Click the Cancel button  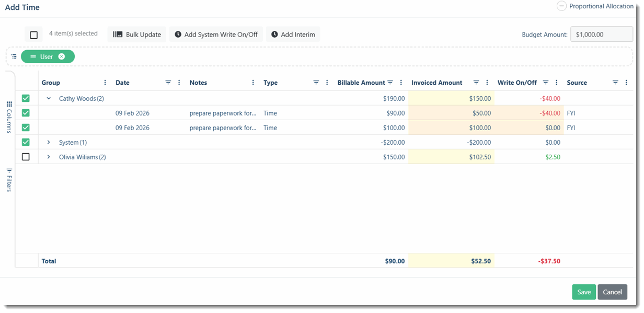613,292
